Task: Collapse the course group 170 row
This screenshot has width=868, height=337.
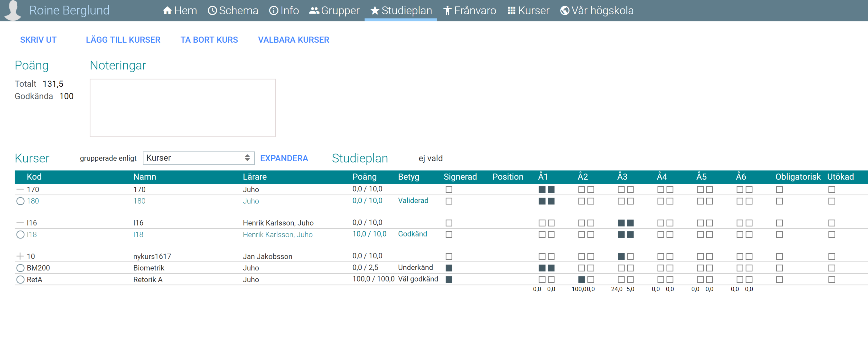Action: pos(20,190)
